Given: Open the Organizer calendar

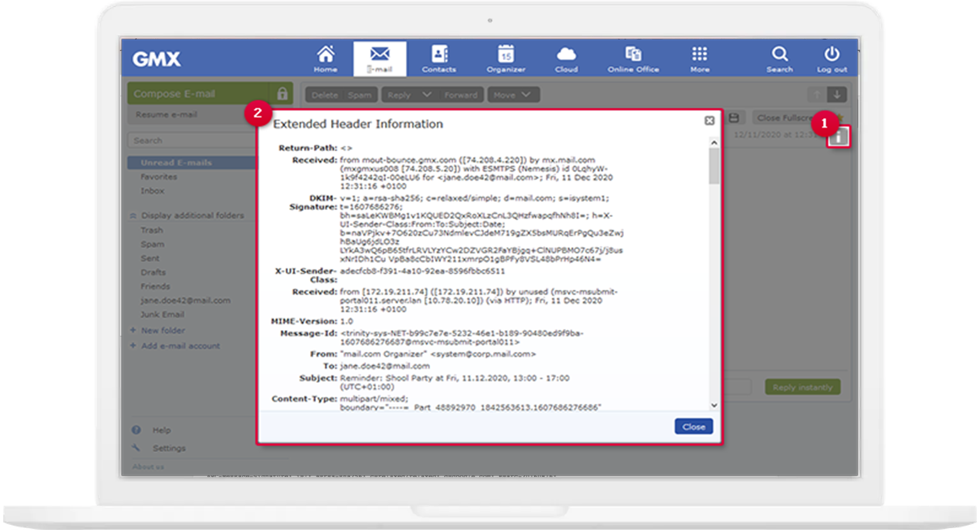Looking at the screenshot, I should [506, 59].
